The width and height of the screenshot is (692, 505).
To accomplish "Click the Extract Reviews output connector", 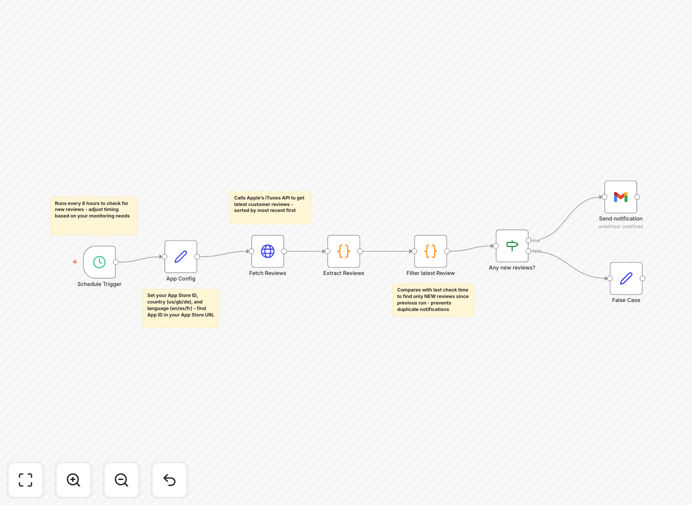I will tap(360, 251).
